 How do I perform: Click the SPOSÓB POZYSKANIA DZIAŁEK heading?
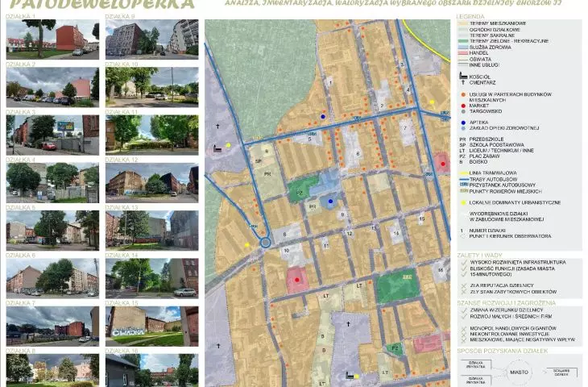tap(502, 351)
